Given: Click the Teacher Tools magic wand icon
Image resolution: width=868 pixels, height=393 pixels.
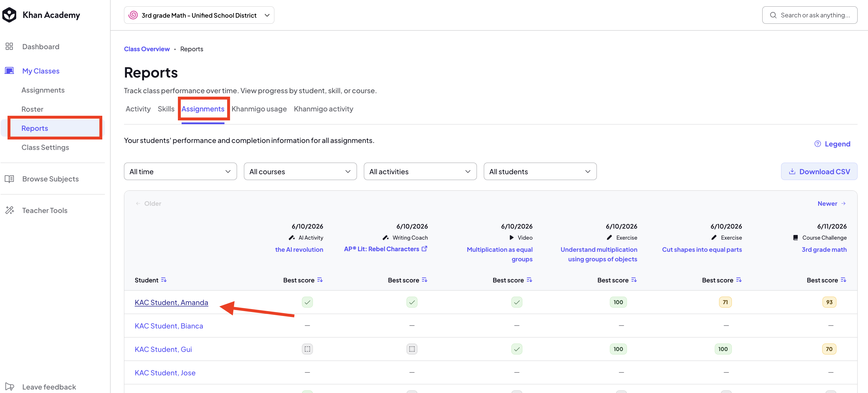Looking at the screenshot, I should (10, 210).
